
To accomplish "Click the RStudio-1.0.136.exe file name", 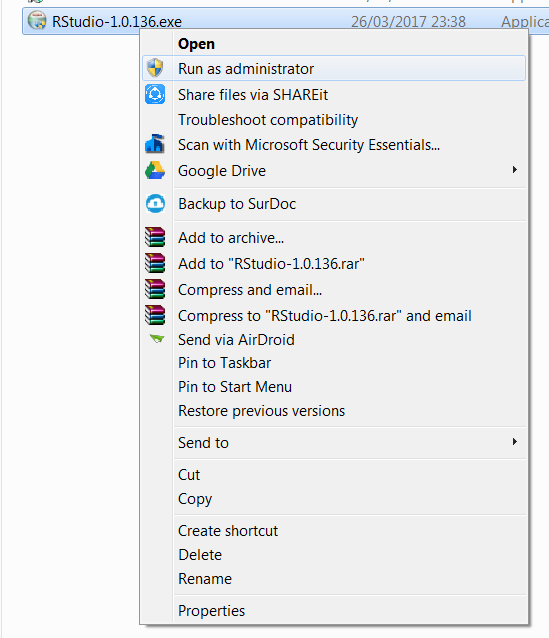I will pos(117,22).
